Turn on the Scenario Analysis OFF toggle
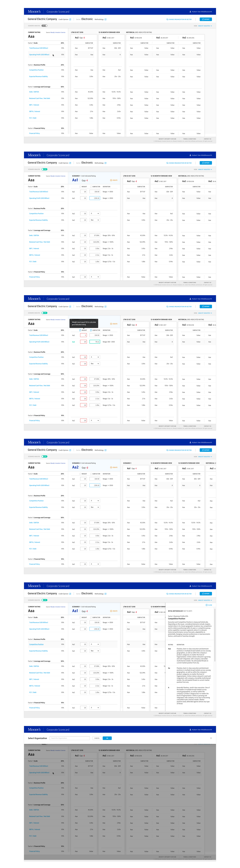Screen dimensions: 240x868 pyautogui.click(x=44, y=26)
